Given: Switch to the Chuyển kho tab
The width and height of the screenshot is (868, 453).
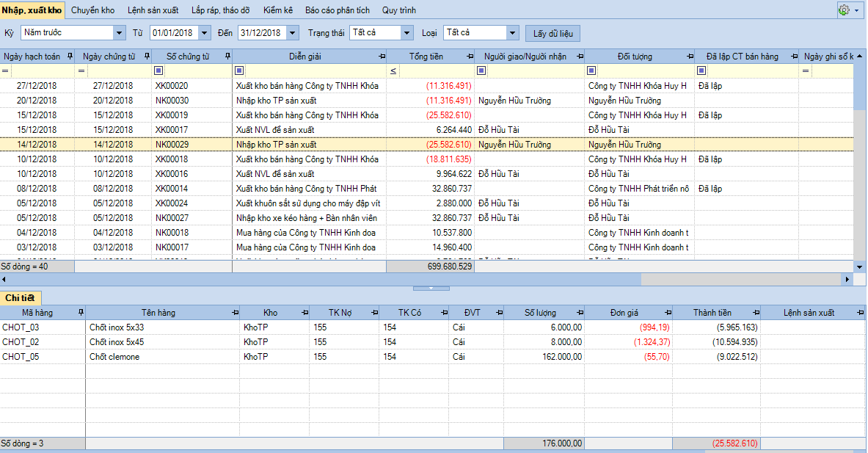Looking at the screenshot, I should 92,10.
